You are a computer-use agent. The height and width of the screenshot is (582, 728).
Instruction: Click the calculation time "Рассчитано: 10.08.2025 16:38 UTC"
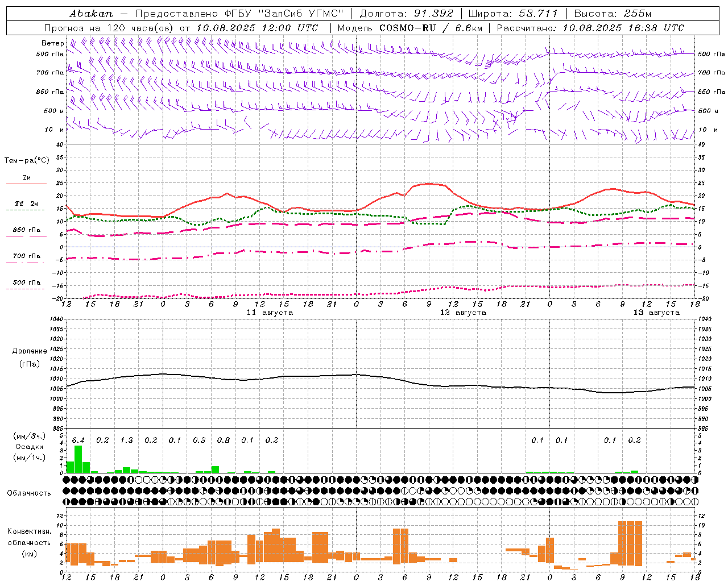point(590,28)
